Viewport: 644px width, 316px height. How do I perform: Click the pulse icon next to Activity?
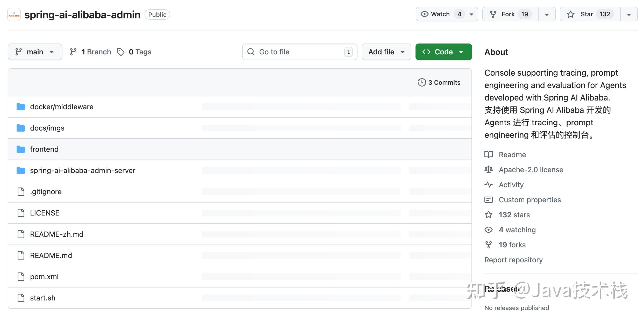(x=489, y=185)
